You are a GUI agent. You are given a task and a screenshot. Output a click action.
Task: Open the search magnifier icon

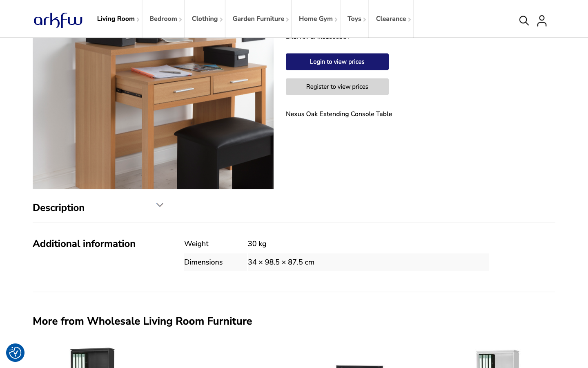(x=524, y=20)
